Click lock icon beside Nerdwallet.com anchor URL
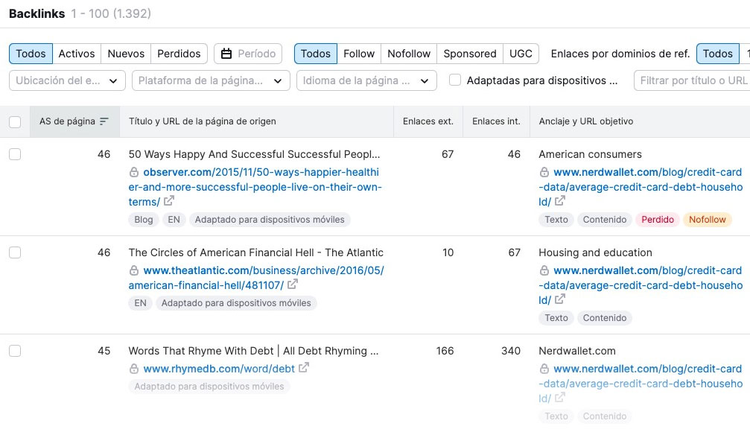Screen dimensions: 750x432 (x=544, y=369)
